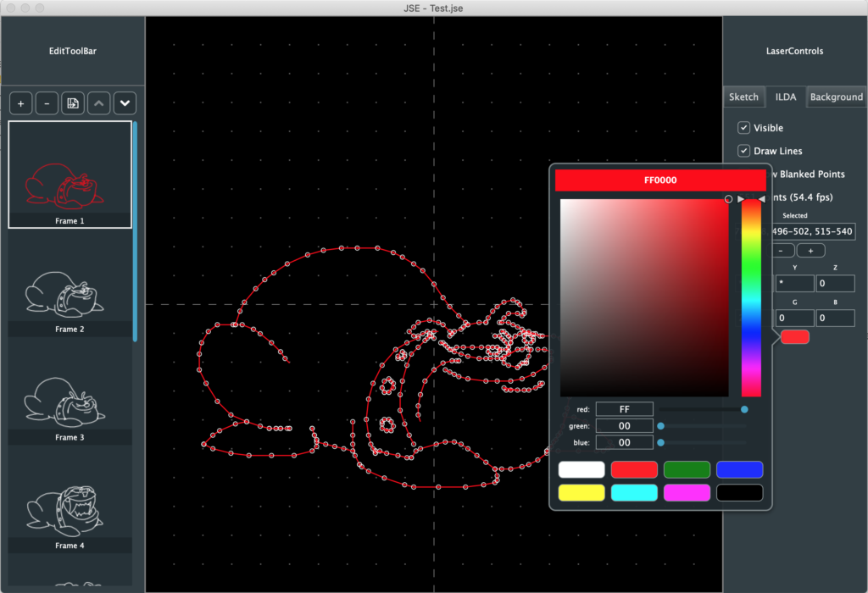This screenshot has width=868, height=593.
Task: Click the circle icon above hue bar
Action: click(x=728, y=199)
